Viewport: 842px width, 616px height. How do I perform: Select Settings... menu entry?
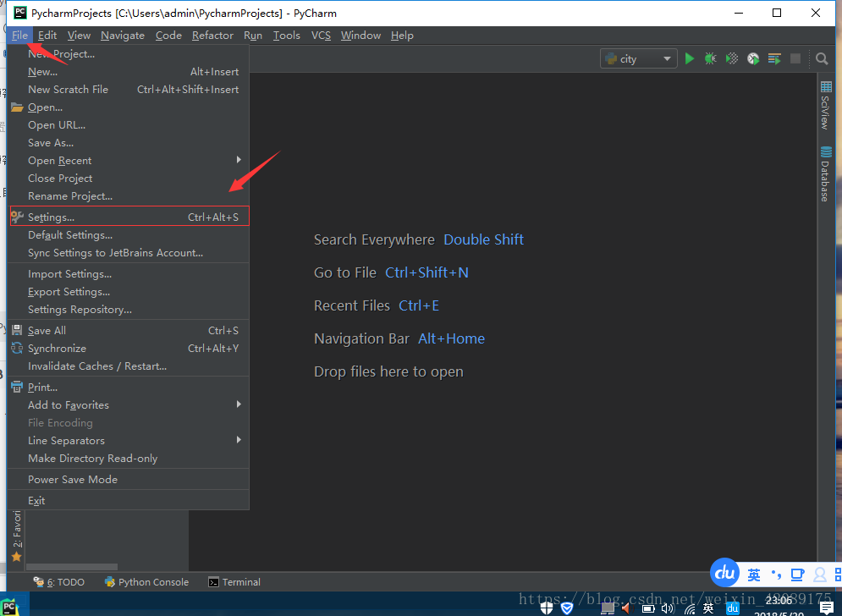pyautogui.click(x=129, y=217)
